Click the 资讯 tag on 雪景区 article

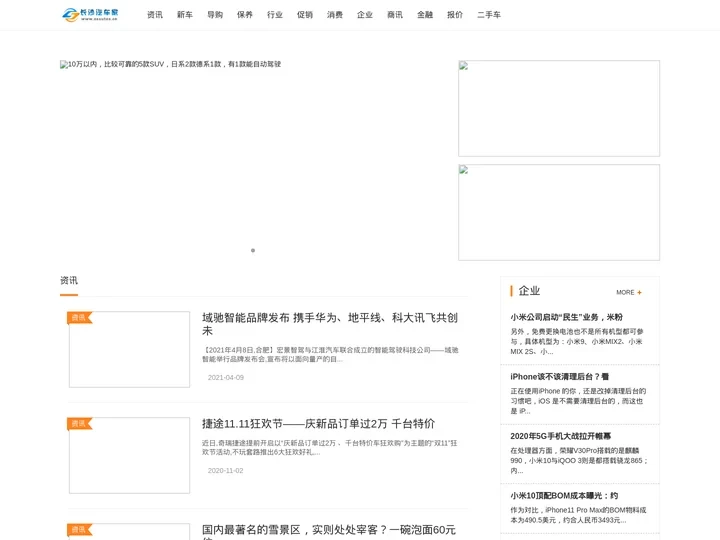[x=79, y=529]
